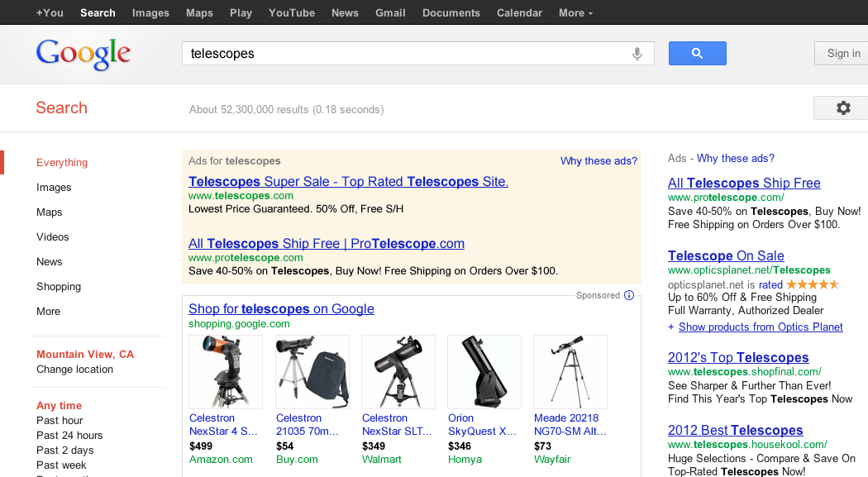Select Search in the top bar
868x477 pixels.
pos(98,12)
